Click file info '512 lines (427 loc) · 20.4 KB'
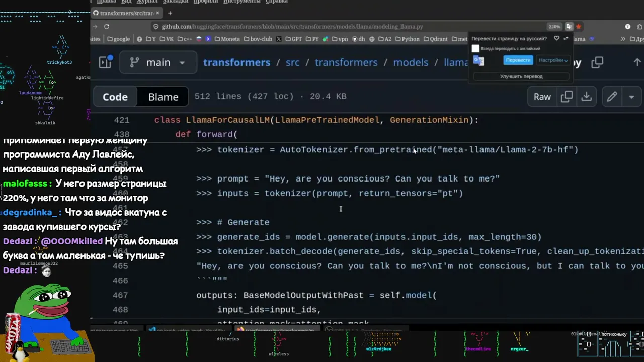This screenshot has width=644, height=362. tap(270, 96)
